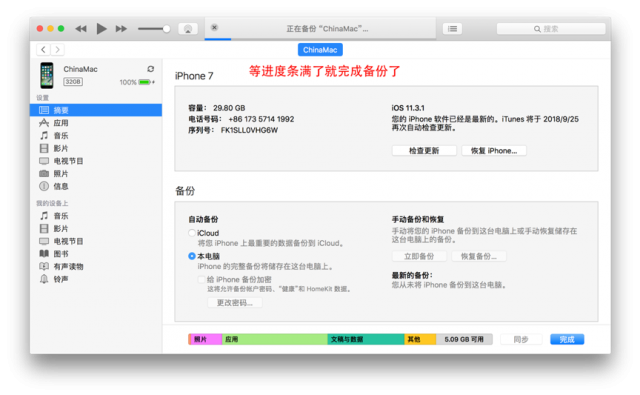The image size is (640, 395).
Task: Go forward with the right chevron
Action: [x=58, y=49]
